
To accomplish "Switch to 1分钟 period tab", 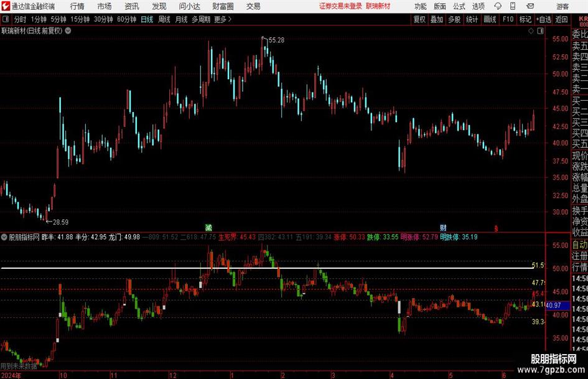I will pyautogui.click(x=39, y=19).
